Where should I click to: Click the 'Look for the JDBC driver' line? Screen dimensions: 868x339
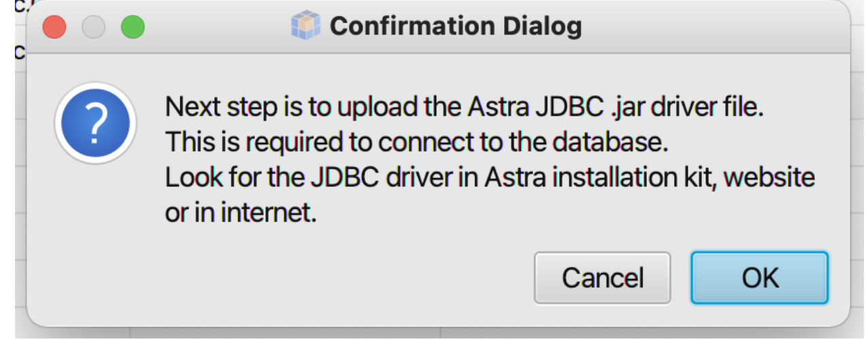click(490, 179)
